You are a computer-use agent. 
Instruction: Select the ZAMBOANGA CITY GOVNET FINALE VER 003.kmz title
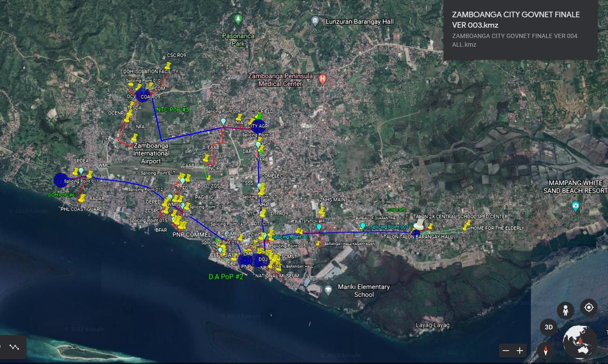515,19
